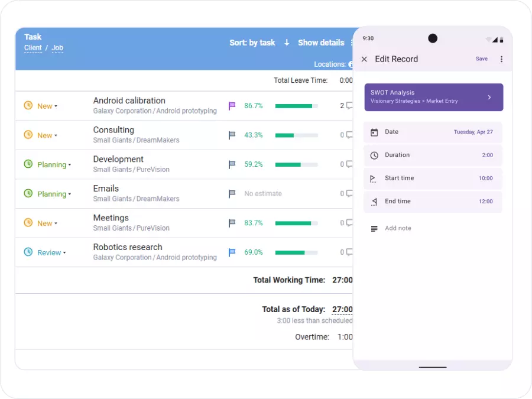
Task: Close the Edit Record screen with X
Action: tap(364, 59)
